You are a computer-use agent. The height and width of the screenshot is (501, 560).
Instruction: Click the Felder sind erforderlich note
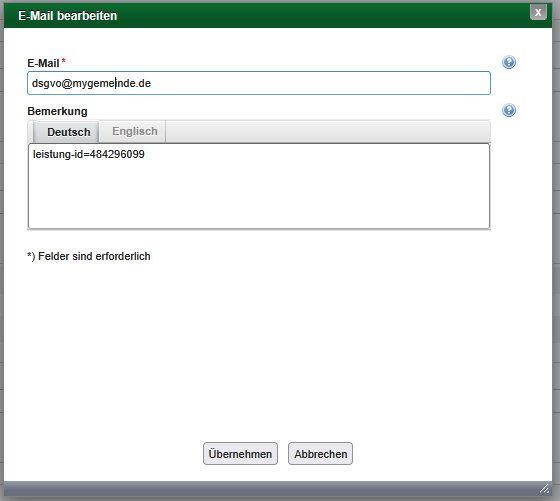89,256
